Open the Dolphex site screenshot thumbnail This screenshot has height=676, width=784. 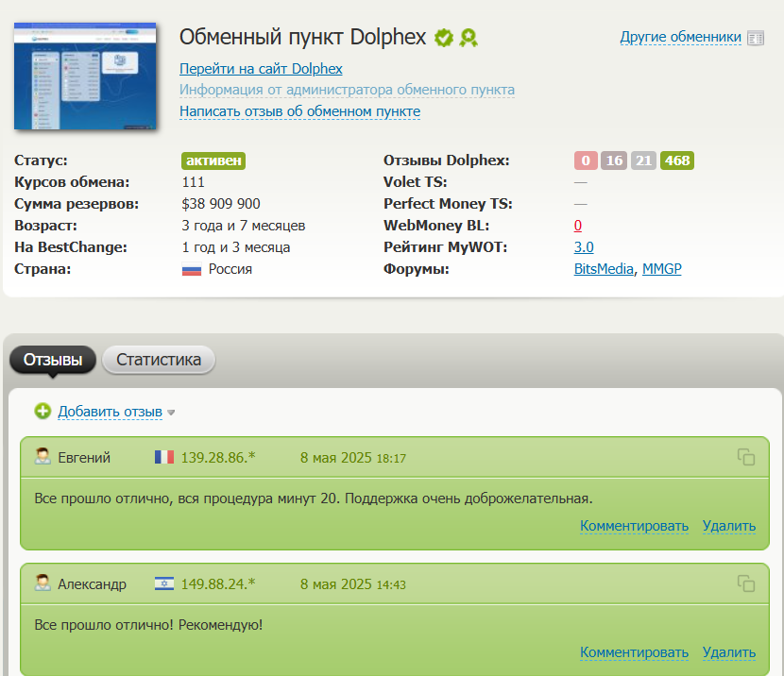[x=85, y=76]
